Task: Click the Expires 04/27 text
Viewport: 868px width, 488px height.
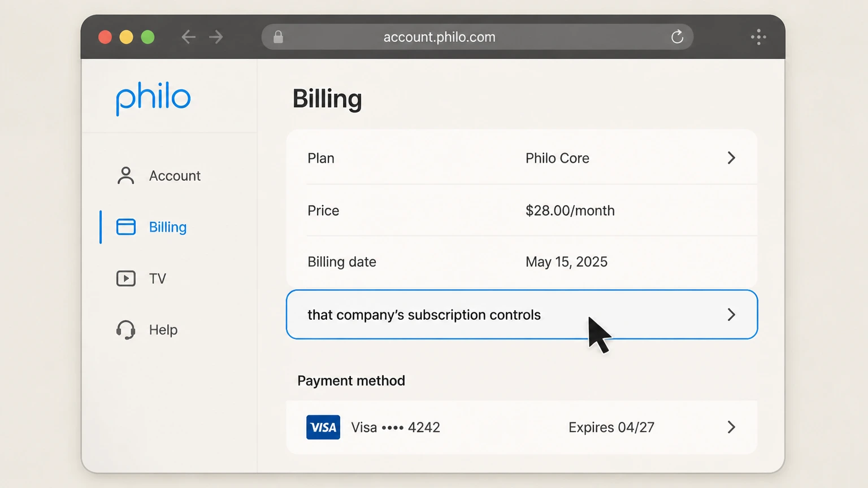Action: click(x=611, y=428)
